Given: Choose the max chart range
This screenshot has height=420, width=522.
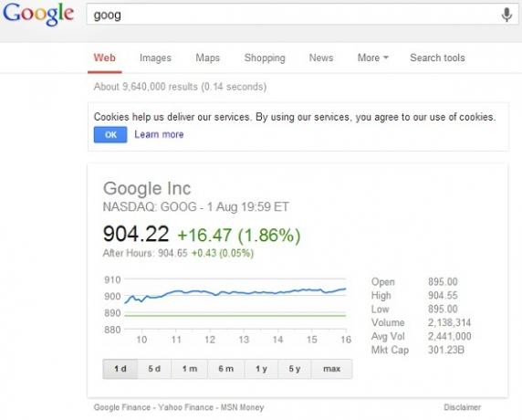Looking at the screenshot, I should coord(332,369).
